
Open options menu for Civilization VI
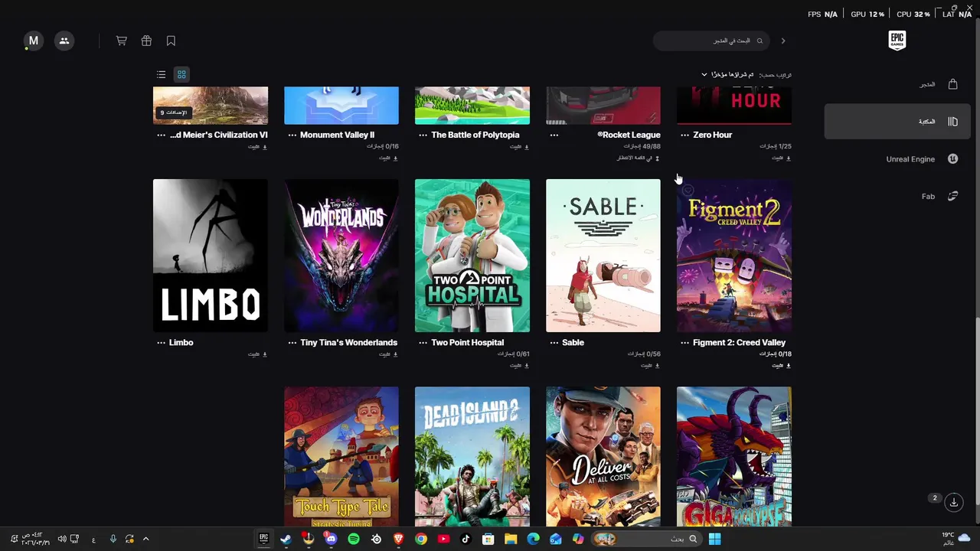click(x=161, y=135)
